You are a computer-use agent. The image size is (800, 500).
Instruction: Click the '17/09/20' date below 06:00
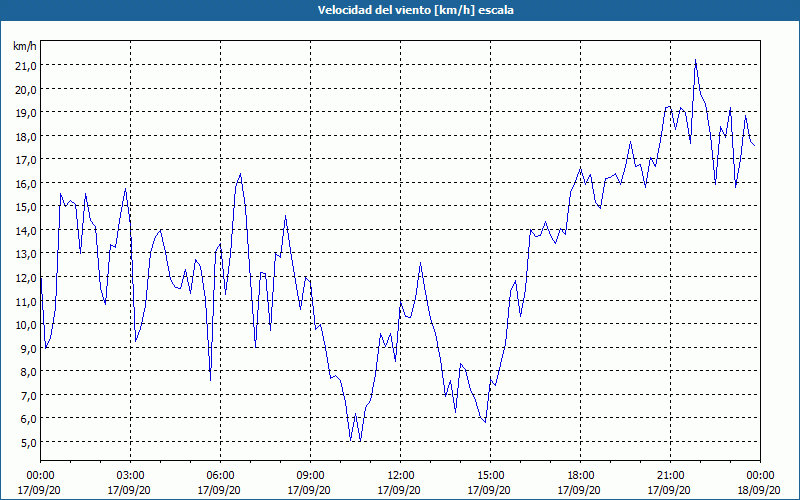[x=220, y=490]
